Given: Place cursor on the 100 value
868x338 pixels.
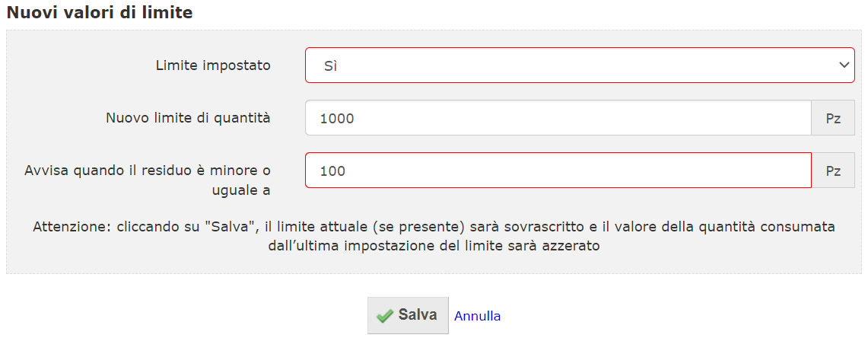Looking at the screenshot, I should [x=332, y=171].
